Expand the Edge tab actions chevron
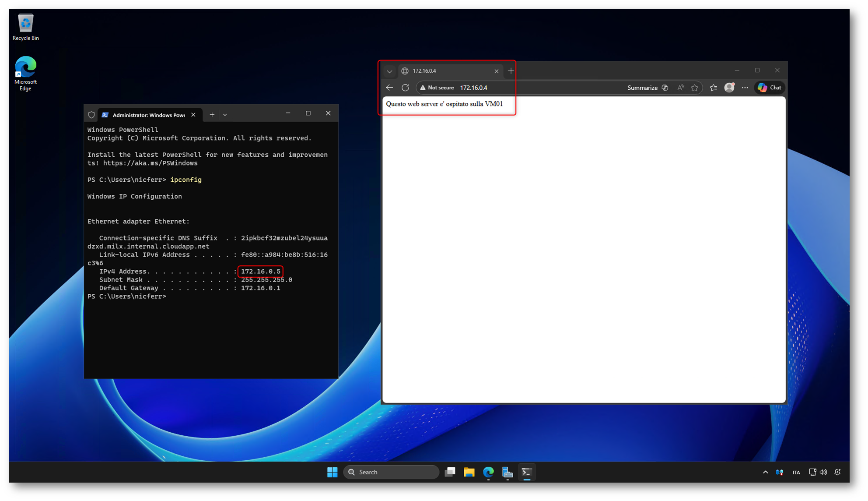 [x=389, y=71]
